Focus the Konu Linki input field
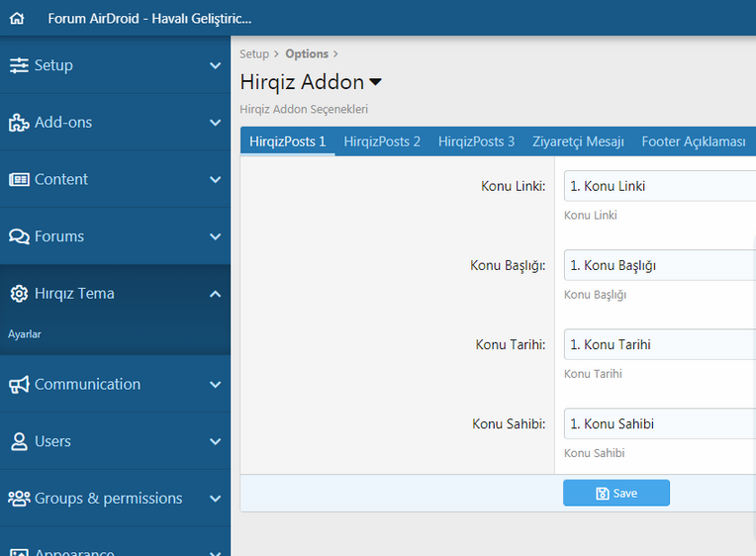The height and width of the screenshot is (556, 756). 660,186
